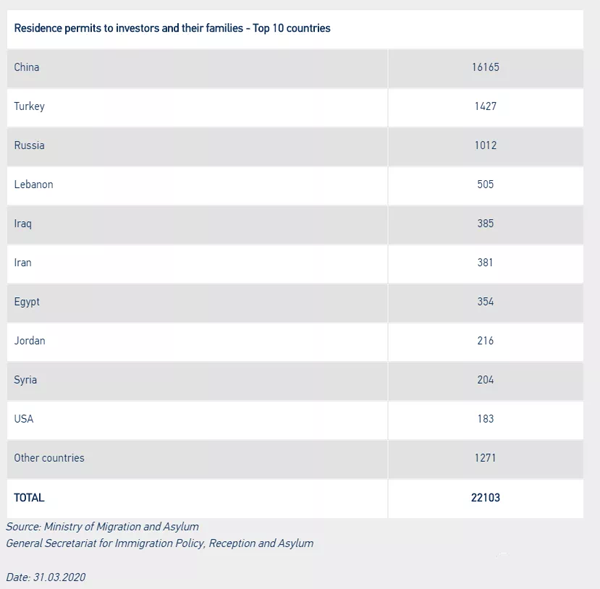Select the Turkey row label

click(x=29, y=106)
